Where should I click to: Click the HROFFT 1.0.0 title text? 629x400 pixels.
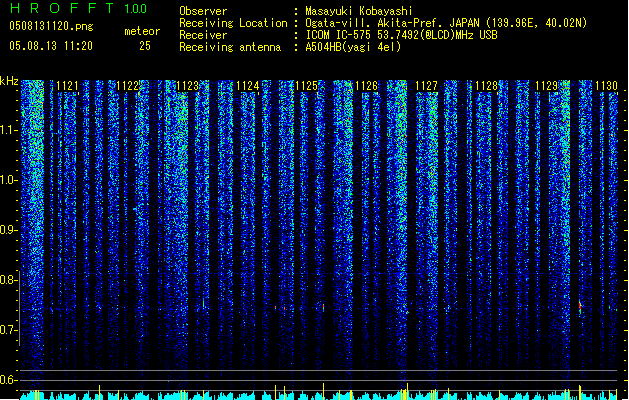78,8
